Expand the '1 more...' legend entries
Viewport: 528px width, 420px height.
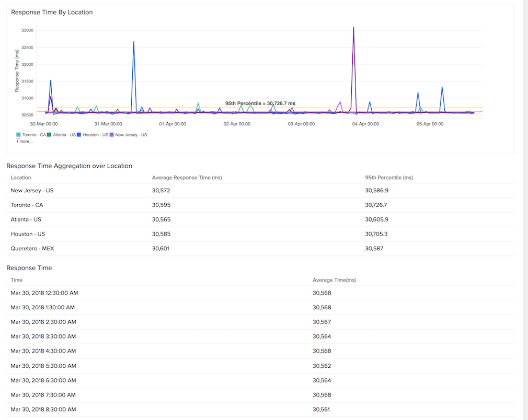(25, 141)
